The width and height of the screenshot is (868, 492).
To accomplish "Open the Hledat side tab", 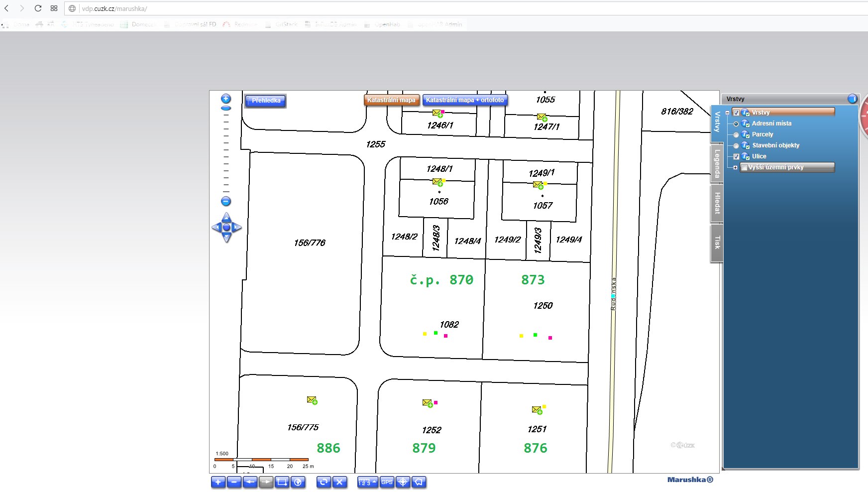I will (717, 203).
